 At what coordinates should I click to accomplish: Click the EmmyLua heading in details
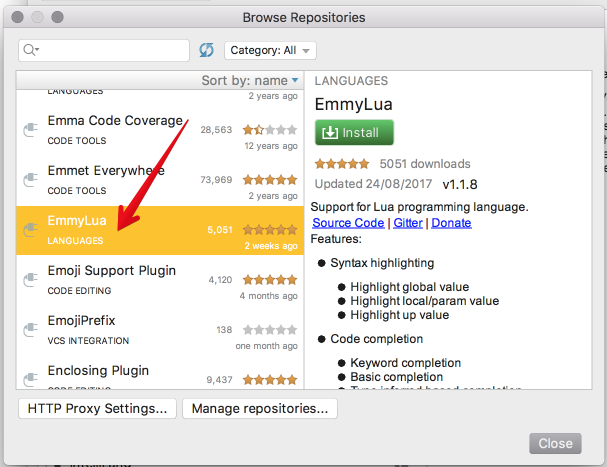[x=353, y=105]
